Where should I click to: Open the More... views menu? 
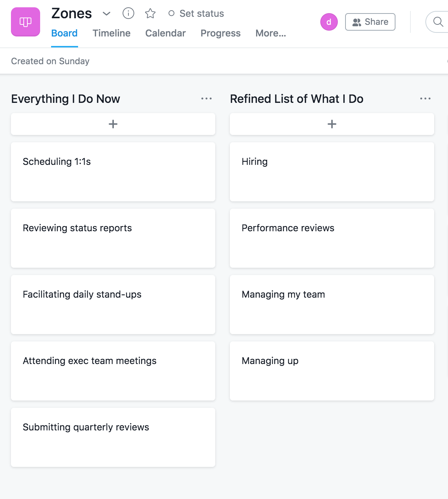coord(271,33)
